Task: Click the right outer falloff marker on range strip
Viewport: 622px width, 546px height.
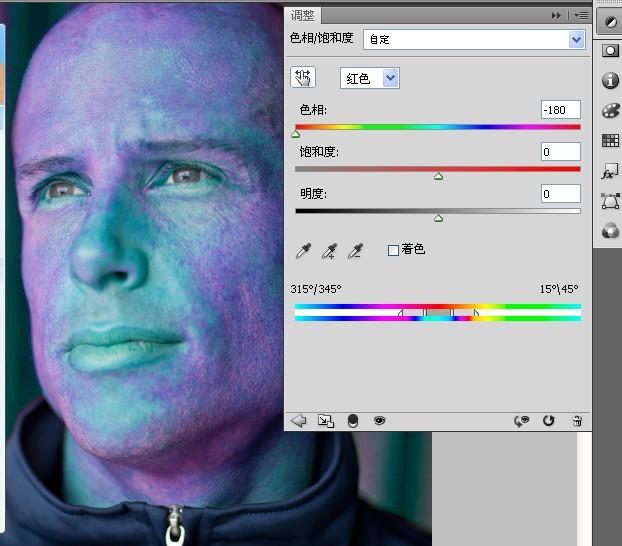Action: [x=476, y=313]
